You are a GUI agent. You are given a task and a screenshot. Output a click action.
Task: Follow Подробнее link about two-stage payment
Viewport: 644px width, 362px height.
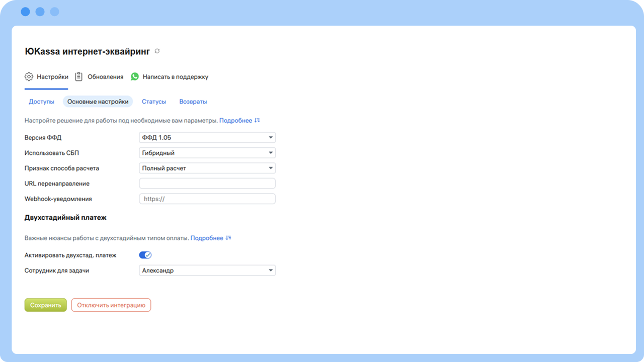[207, 238]
